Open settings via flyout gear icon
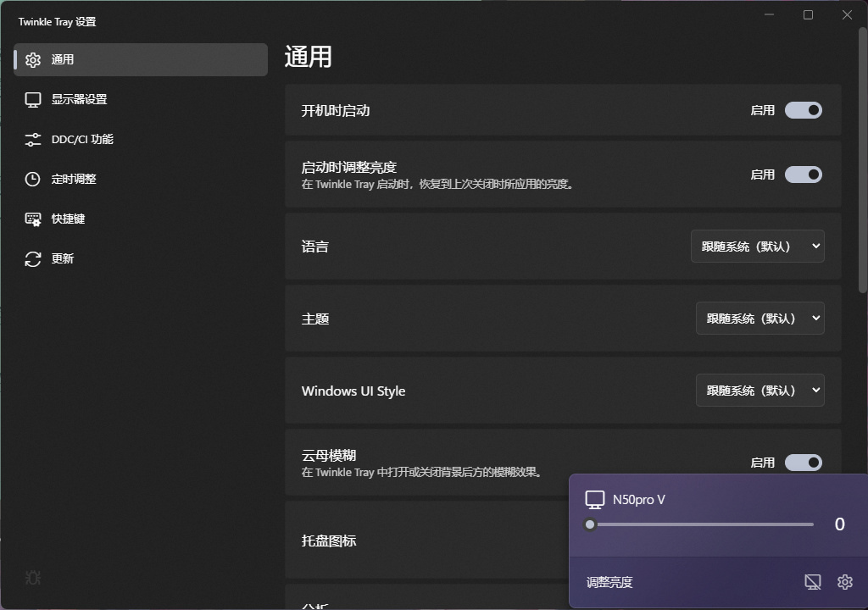Screen dimensions: 868x610 (845, 582)
